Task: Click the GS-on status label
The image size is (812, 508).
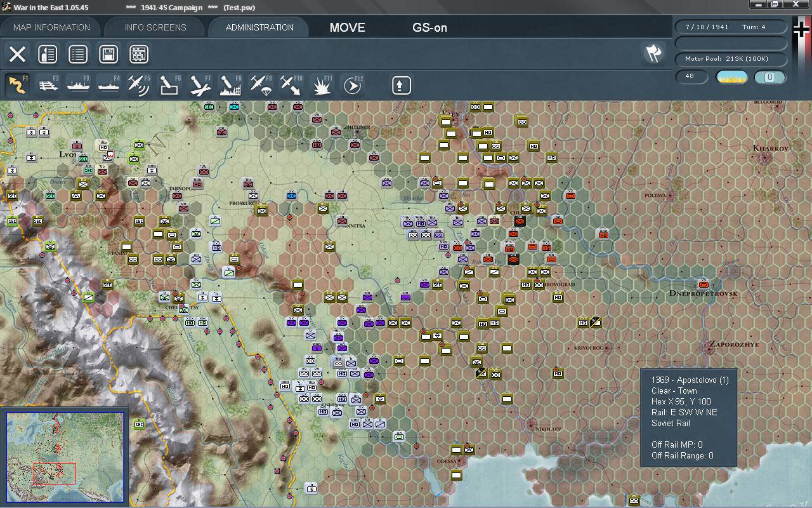Action: pyautogui.click(x=429, y=27)
